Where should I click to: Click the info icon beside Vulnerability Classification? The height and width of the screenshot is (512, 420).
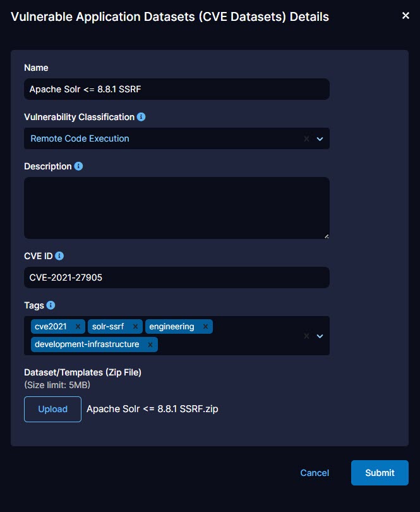coord(141,117)
